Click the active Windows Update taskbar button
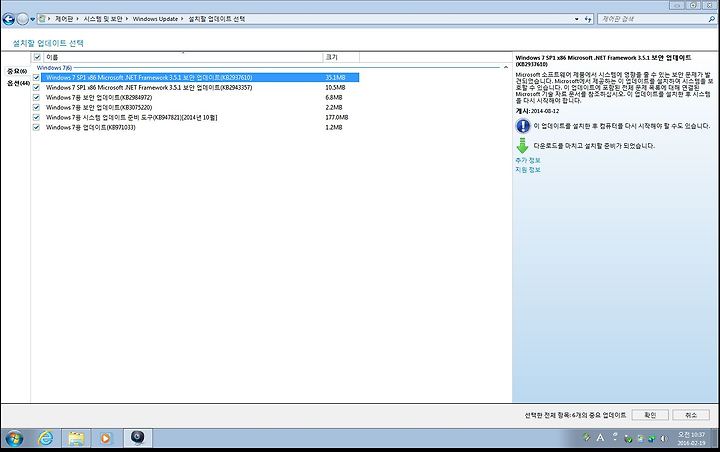The height and width of the screenshot is (452, 720). pyautogui.click(x=137, y=438)
